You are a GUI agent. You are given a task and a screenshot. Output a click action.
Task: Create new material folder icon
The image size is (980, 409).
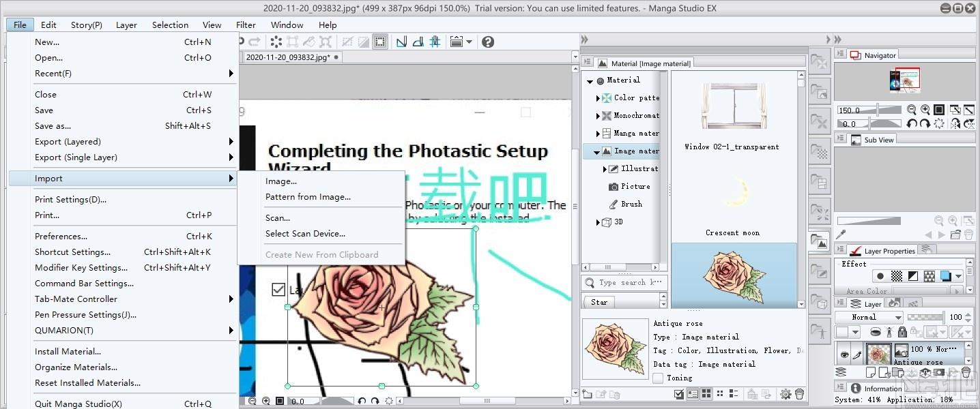(588, 394)
